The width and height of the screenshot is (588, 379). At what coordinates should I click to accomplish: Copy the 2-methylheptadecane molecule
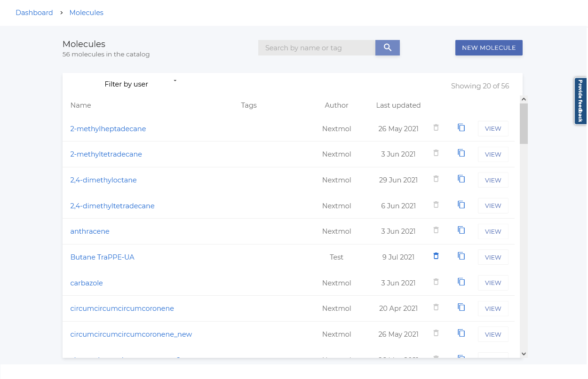point(461,127)
